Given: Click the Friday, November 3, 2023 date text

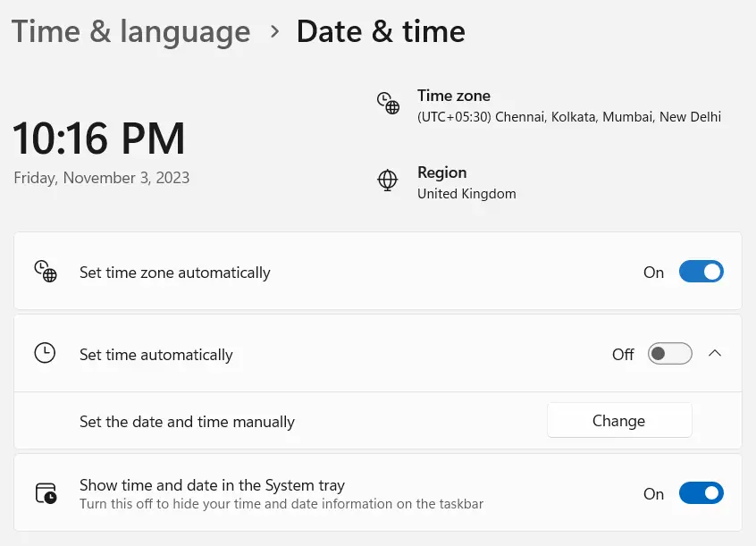Looking at the screenshot, I should coord(102,178).
